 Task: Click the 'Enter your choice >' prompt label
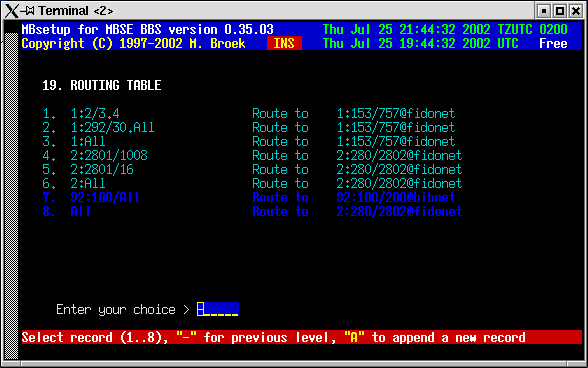click(123, 310)
